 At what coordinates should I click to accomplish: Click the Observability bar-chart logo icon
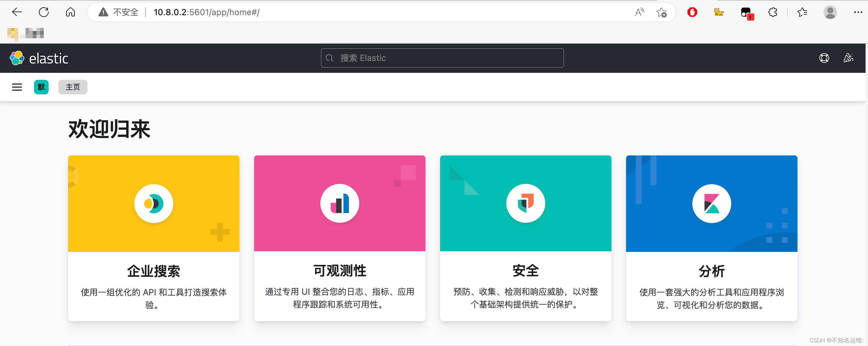coord(340,203)
